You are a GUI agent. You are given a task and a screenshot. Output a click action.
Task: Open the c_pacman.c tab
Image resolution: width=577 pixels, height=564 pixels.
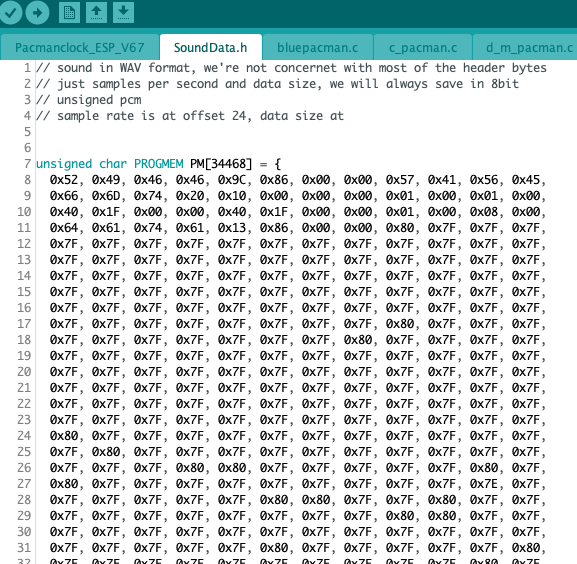(423, 47)
